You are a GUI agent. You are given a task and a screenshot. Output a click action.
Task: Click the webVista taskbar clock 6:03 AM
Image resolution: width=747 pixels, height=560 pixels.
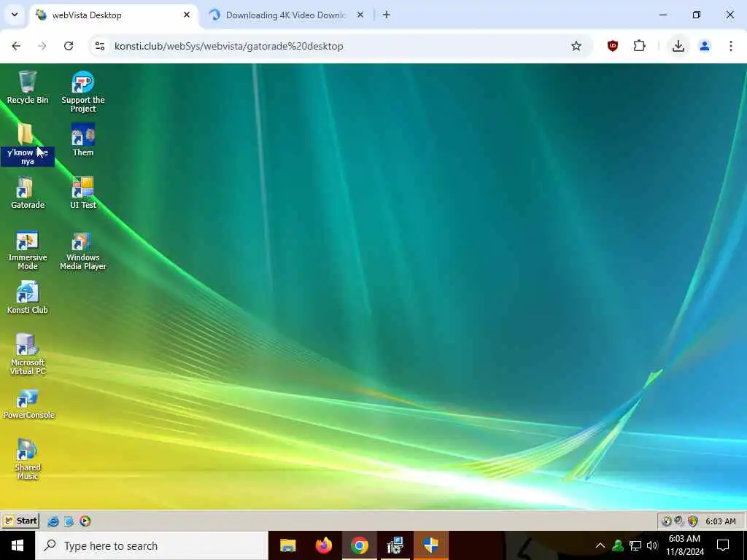coord(720,521)
